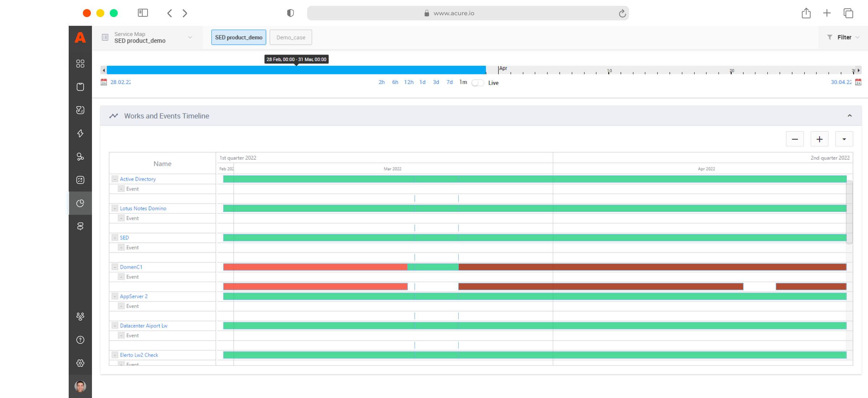
Task: Click the help question mark icon
Action: point(80,340)
